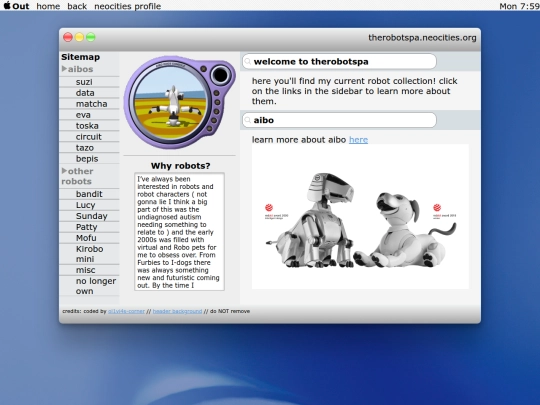Zoom the window with the green button

click(x=91, y=37)
